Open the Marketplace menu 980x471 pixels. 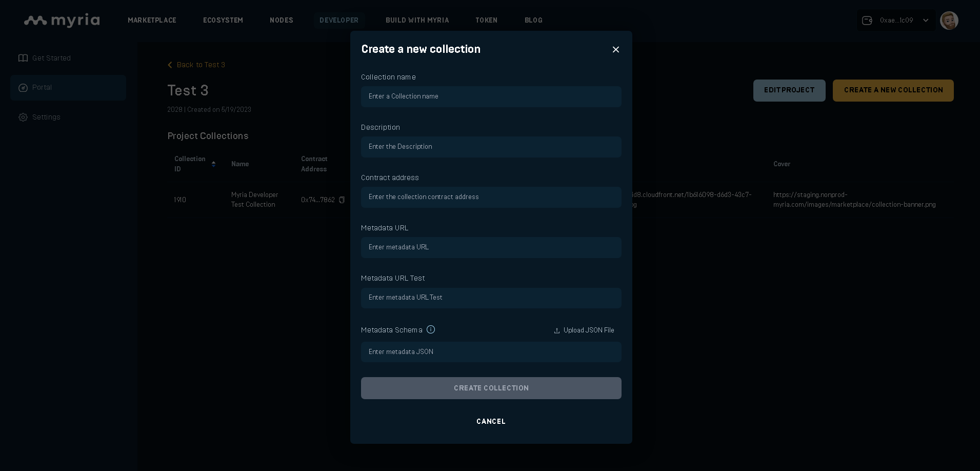tap(152, 20)
